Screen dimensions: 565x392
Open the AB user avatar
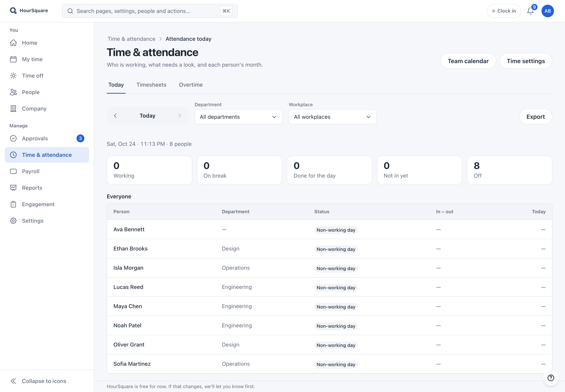[x=548, y=11]
